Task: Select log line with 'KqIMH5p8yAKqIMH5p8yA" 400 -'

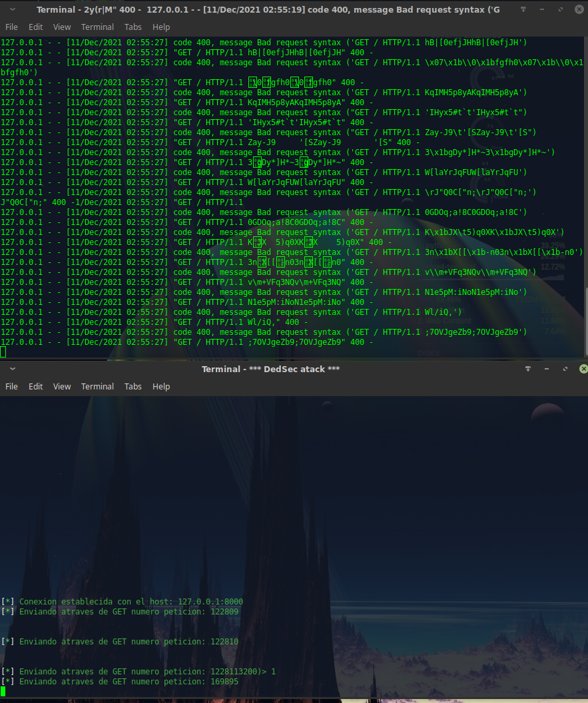Action: (x=187, y=103)
